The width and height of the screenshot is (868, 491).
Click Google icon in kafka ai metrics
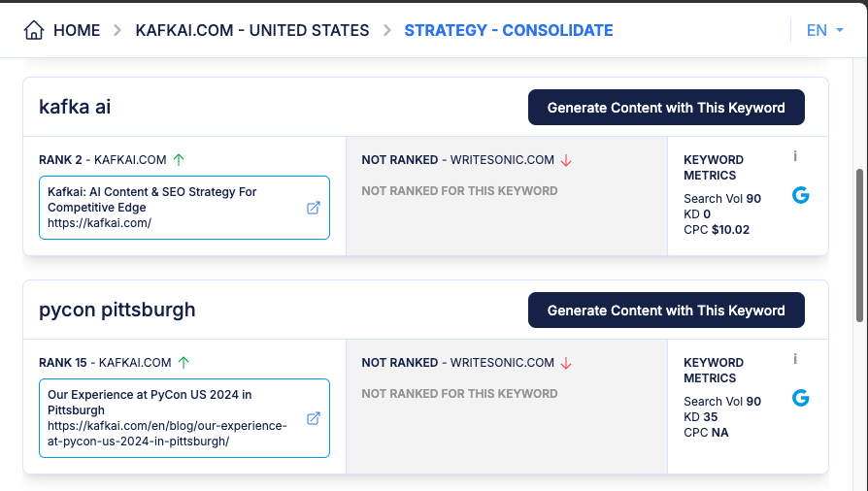pyautogui.click(x=800, y=195)
